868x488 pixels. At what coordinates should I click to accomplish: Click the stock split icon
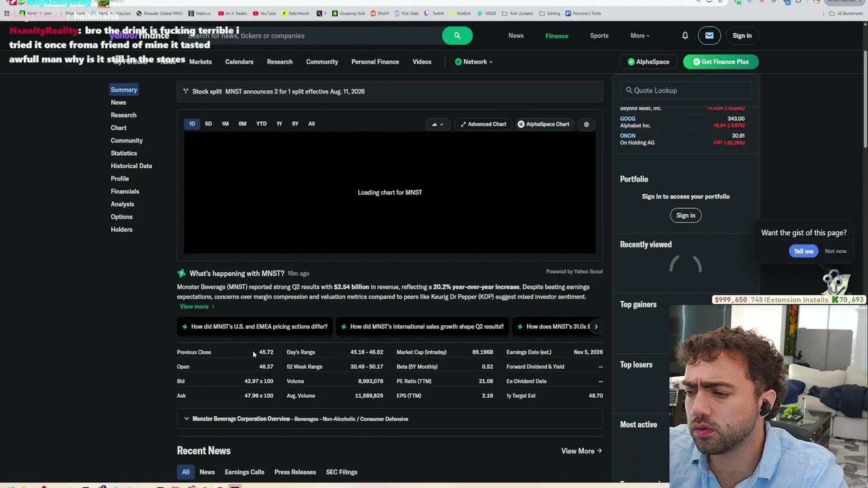coord(186,91)
